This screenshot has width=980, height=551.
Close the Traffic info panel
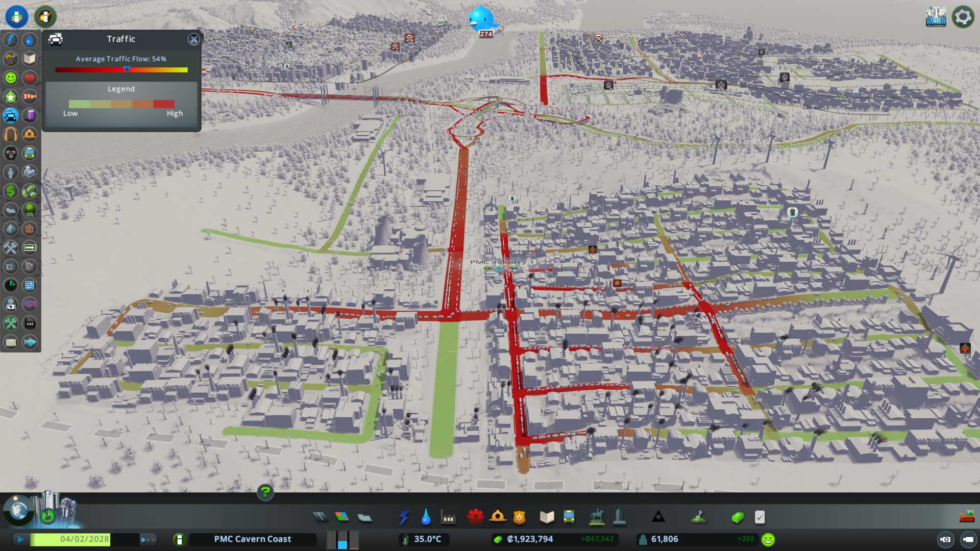click(x=193, y=39)
